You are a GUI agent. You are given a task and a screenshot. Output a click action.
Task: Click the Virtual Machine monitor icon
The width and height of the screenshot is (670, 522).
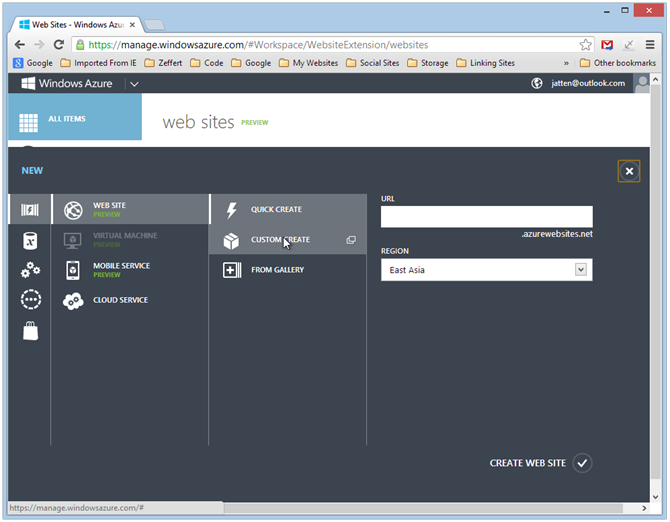[x=73, y=240]
